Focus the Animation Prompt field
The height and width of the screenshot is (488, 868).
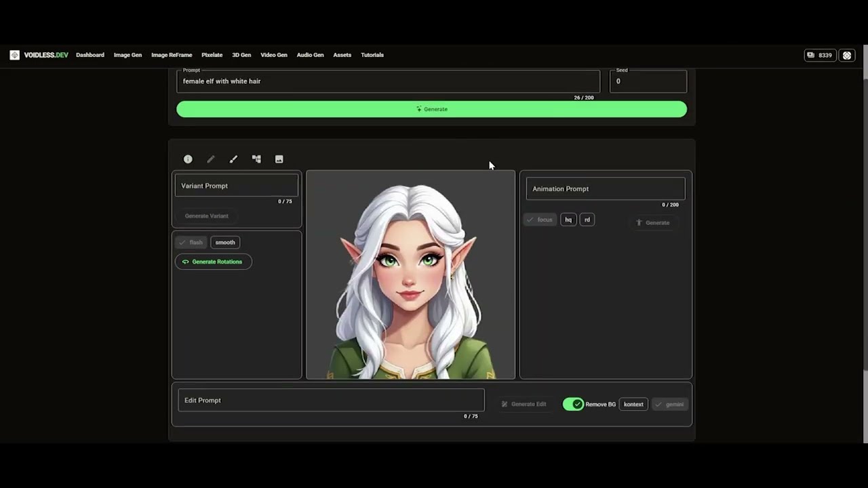606,189
